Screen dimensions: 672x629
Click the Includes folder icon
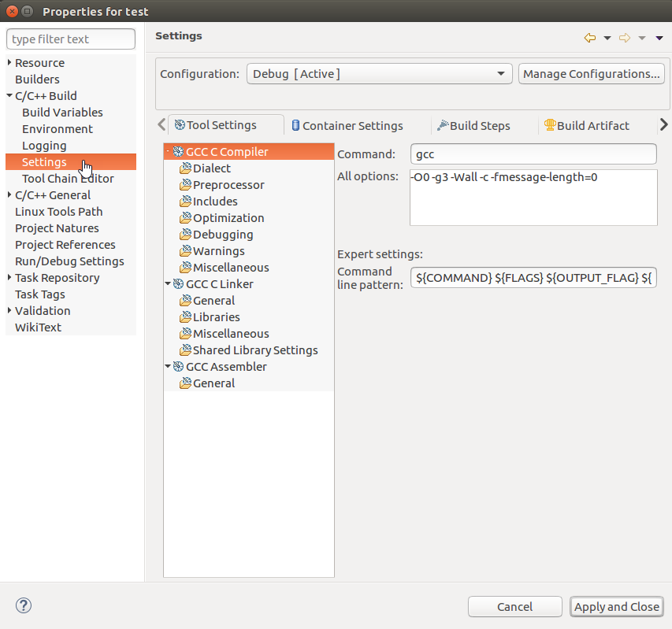point(185,202)
